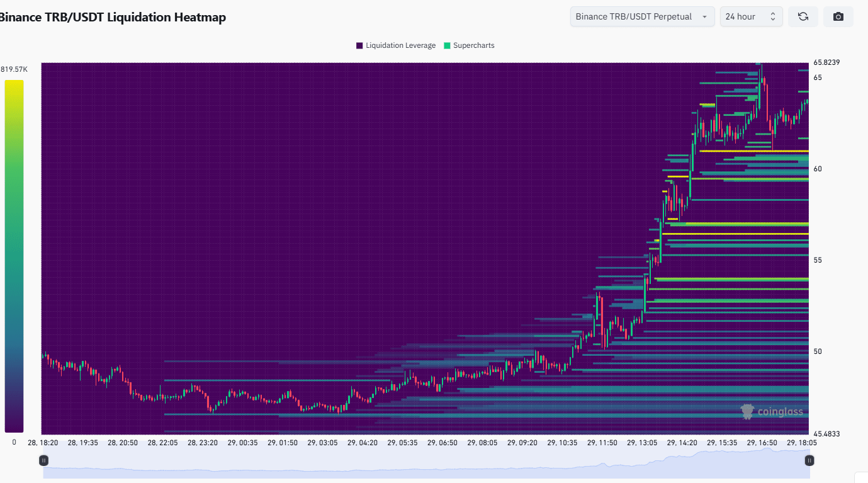Image resolution: width=868 pixels, height=483 pixels.
Task: Click the 0 minimum value under the color scale
Action: tap(14, 442)
